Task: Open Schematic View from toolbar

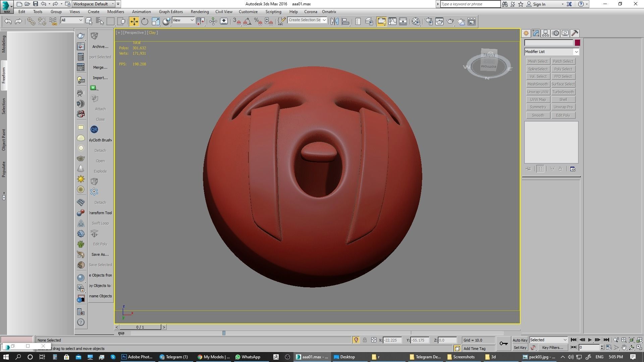Action: tap(403, 22)
